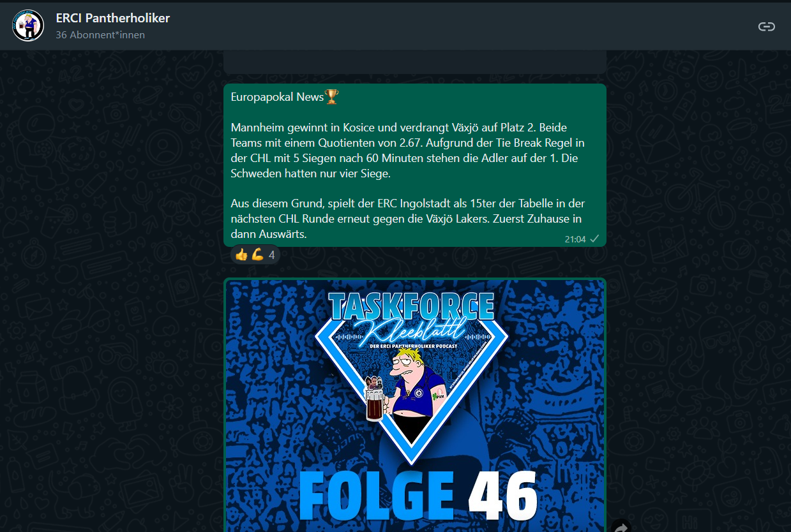Click the Europapokal News message bubble
This screenshot has height=532, width=791.
[414, 165]
